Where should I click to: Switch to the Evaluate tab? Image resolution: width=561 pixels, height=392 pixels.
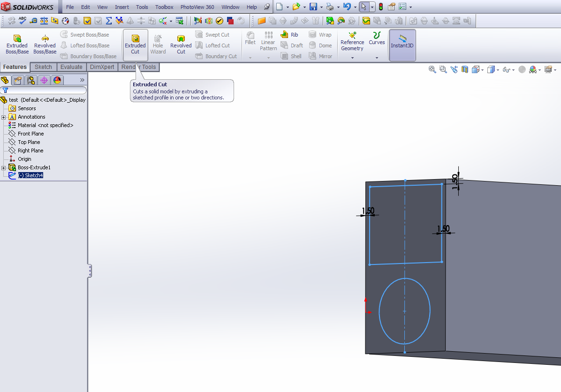(x=71, y=67)
